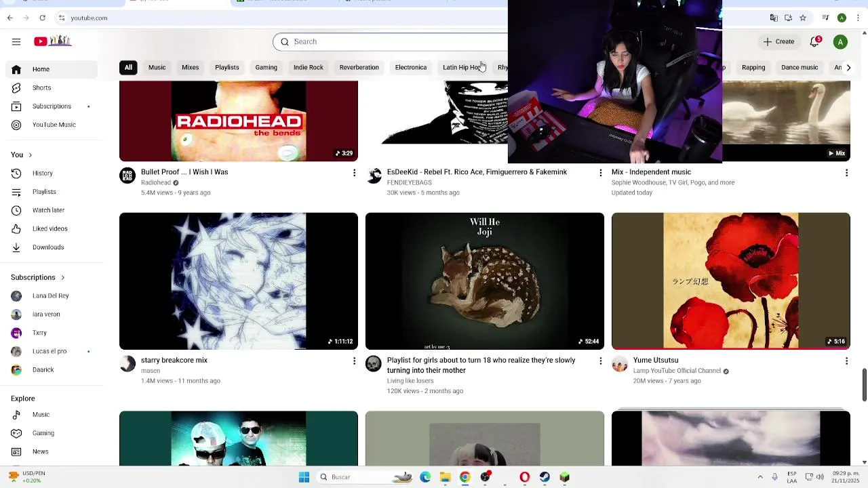Open Microsoft Edge from taskbar
The image size is (868, 488).
point(425,477)
